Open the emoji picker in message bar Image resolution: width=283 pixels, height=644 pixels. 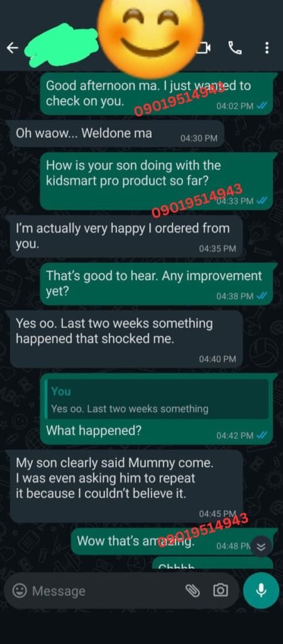(x=18, y=591)
